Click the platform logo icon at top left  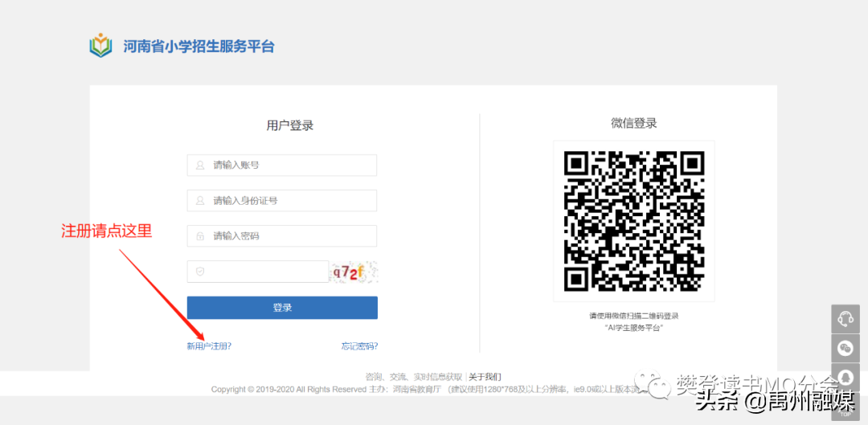pos(100,46)
